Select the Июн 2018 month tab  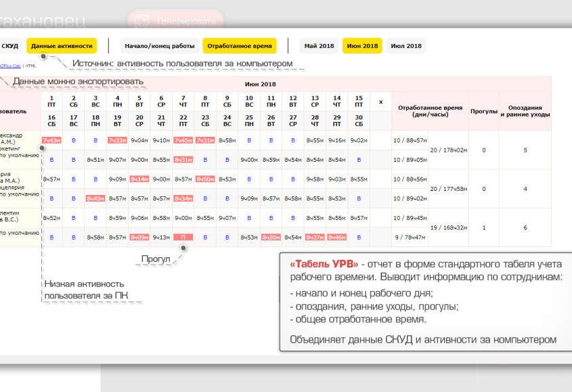click(x=362, y=46)
